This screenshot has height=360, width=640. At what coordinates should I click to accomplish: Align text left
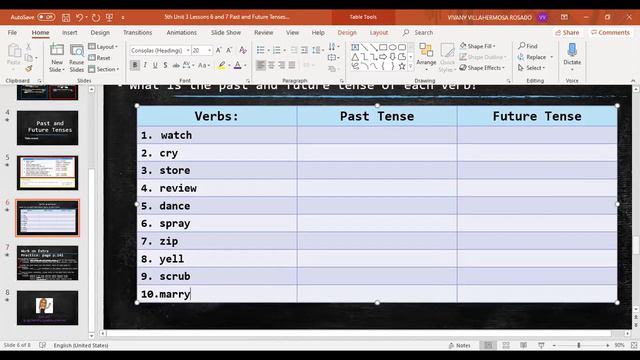(x=261, y=65)
